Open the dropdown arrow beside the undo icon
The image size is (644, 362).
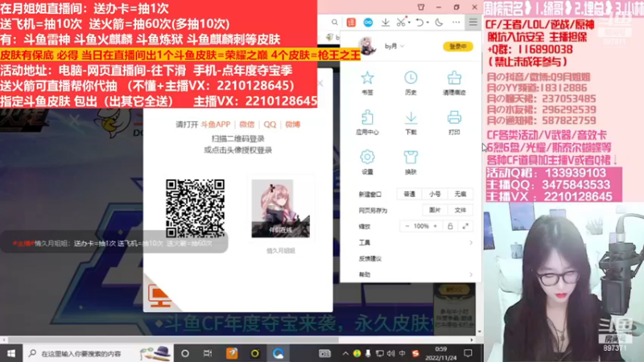(x=427, y=23)
